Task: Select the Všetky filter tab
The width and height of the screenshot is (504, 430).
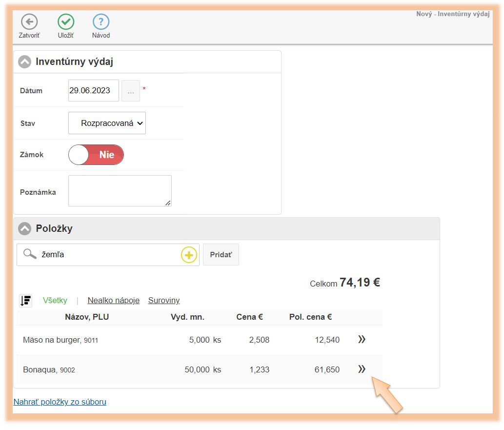Action: tap(55, 301)
